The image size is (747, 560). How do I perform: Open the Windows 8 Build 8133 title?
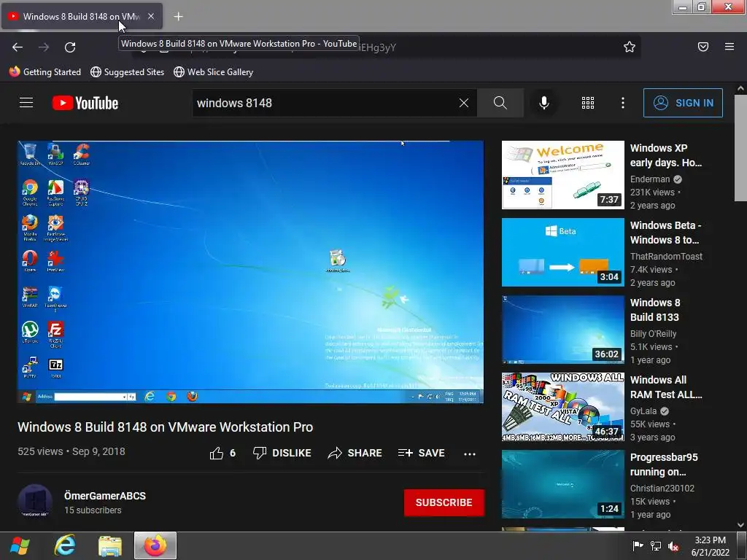655,310
